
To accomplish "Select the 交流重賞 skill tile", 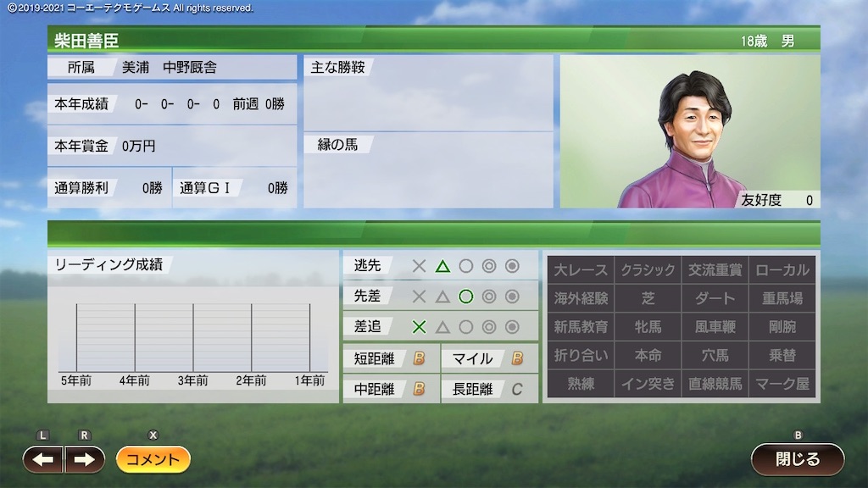I will point(715,270).
